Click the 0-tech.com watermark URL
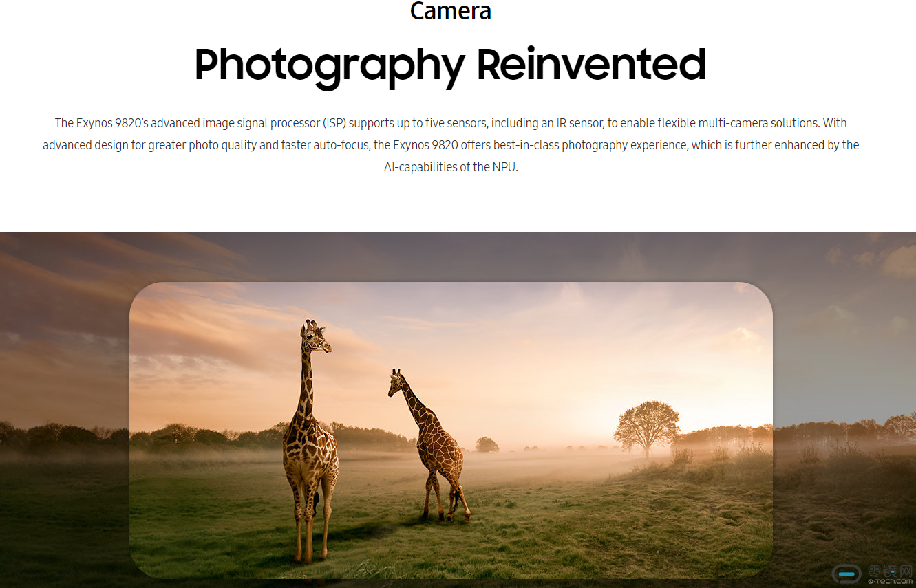Viewport: 916px width, 588px height. point(889,582)
